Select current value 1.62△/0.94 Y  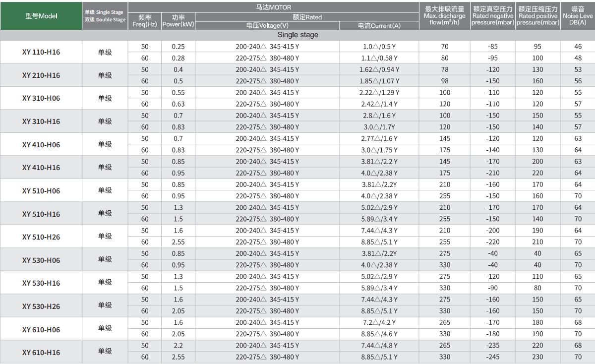coord(379,69)
